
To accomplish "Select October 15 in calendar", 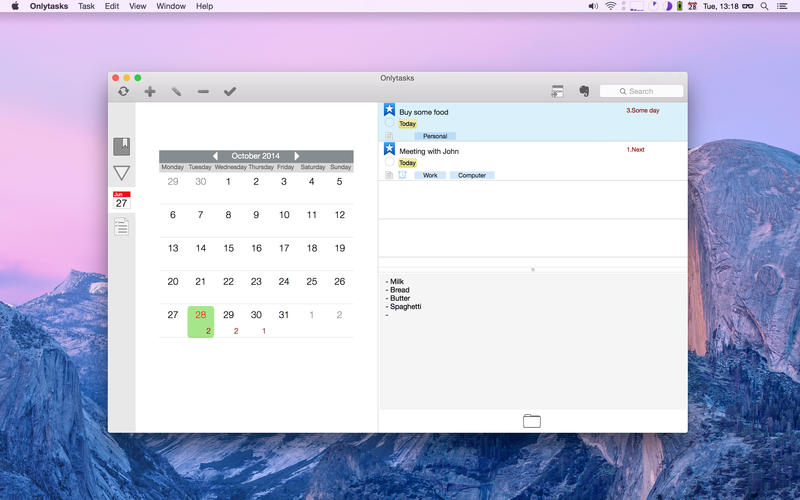I will tap(229, 248).
